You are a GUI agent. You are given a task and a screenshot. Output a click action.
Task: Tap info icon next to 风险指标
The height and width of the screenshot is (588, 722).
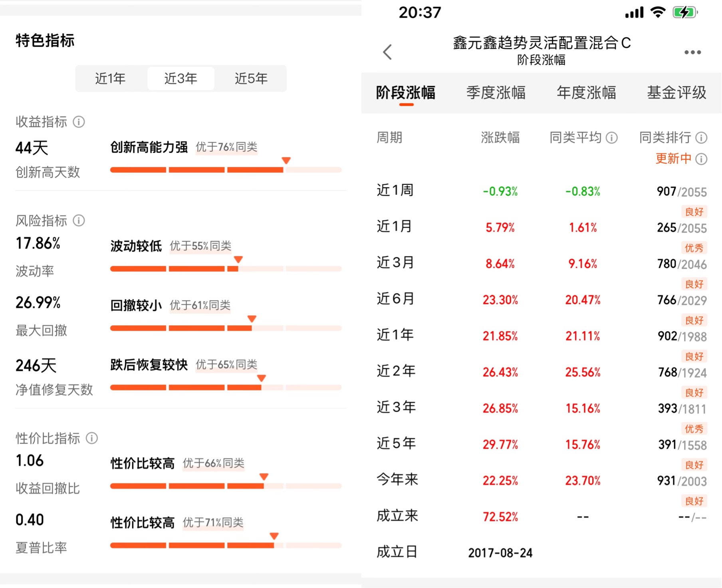(x=79, y=220)
